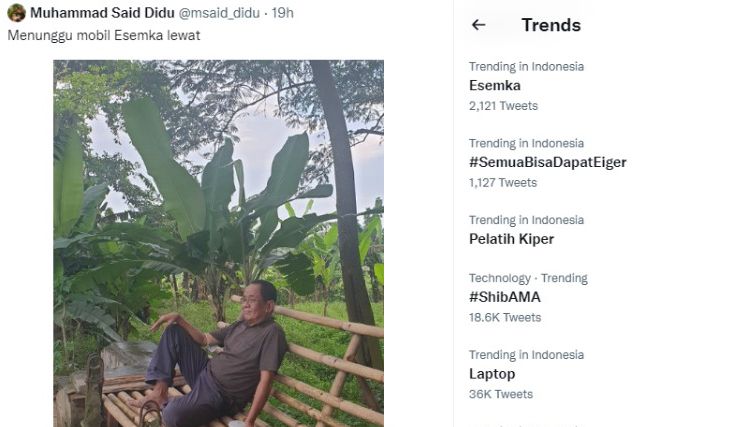Select the Pelatih Kiper trend

[511, 239]
